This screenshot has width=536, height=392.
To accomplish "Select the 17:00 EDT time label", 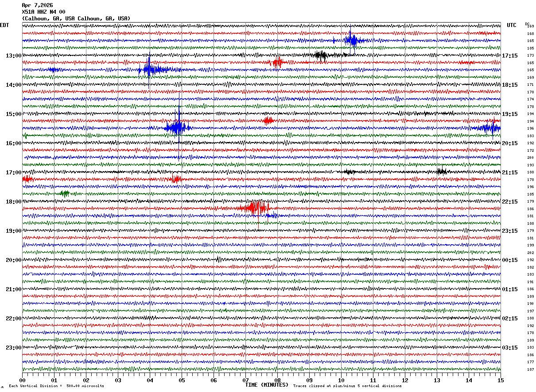I will pos(14,173).
